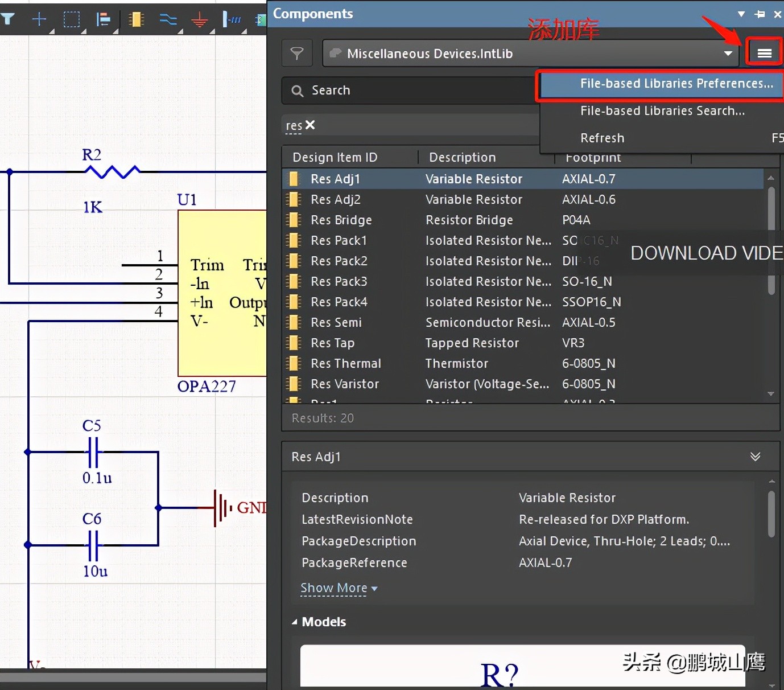Select the rectangular selection tool
Screen dimensions: 784x690
[x=71, y=19]
